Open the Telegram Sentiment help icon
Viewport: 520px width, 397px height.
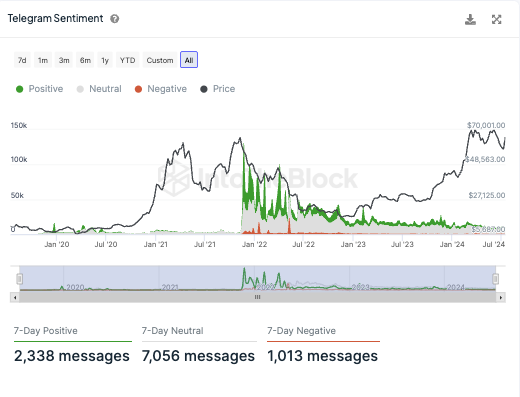click(115, 19)
